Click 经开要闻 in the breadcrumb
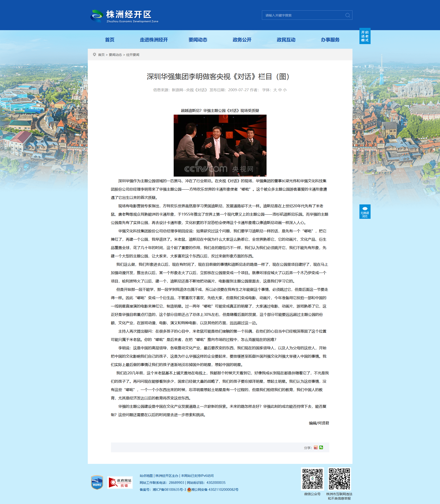 (133, 55)
